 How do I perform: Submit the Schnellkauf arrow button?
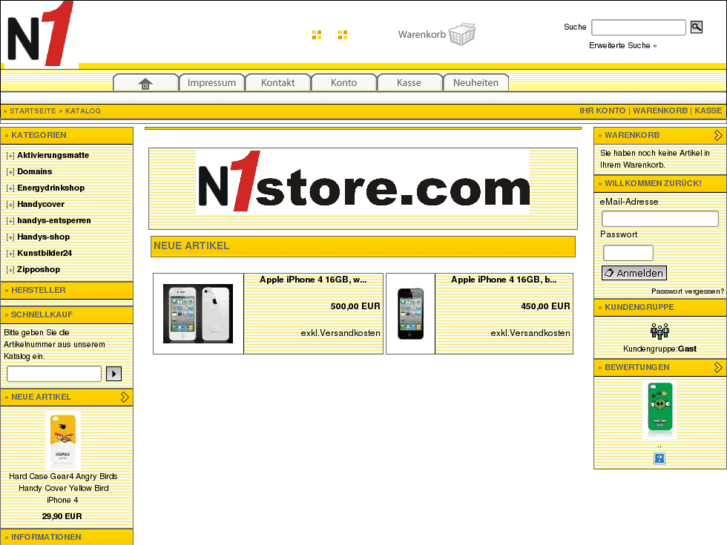[x=114, y=373]
